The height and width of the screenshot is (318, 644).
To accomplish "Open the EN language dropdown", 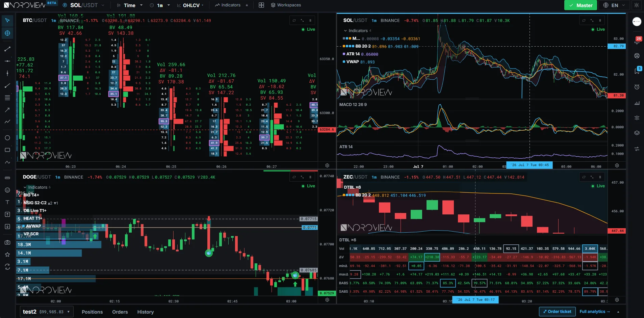I will pos(614,5).
